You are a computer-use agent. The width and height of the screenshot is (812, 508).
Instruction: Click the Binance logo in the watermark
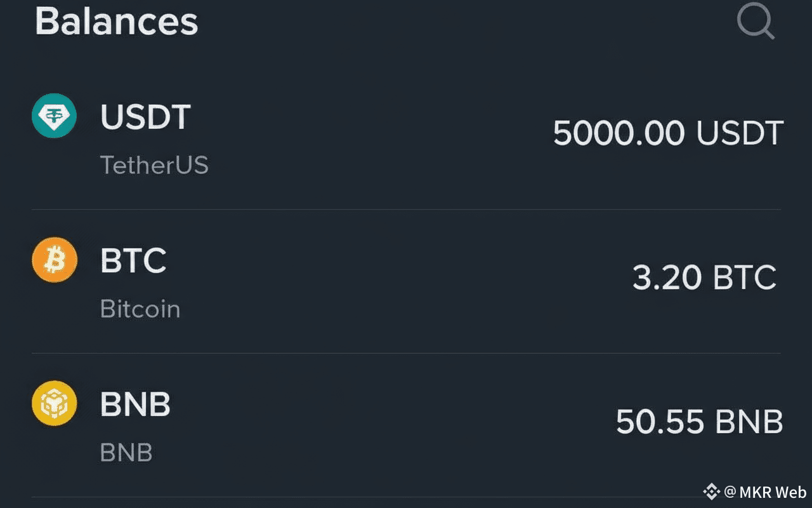click(x=711, y=491)
